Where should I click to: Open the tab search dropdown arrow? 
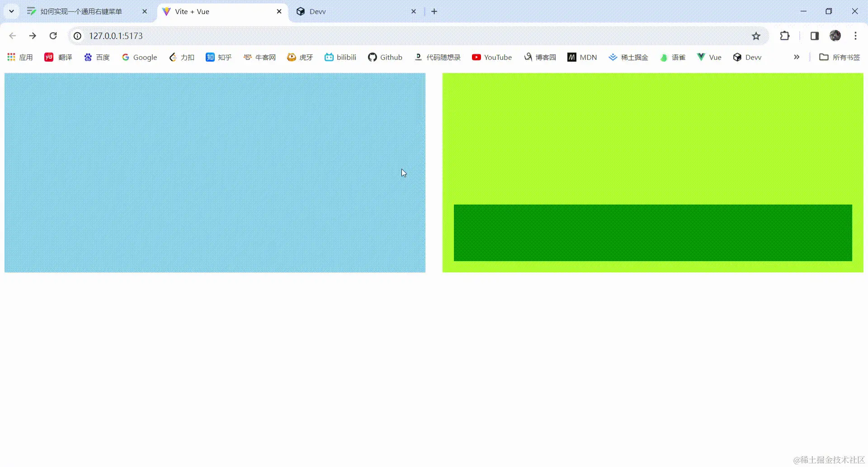tap(11, 11)
